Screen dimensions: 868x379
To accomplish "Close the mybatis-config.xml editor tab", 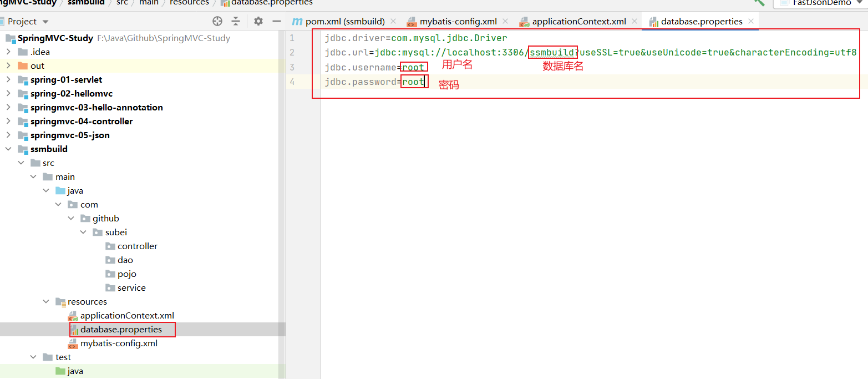I will click(505, 21).
